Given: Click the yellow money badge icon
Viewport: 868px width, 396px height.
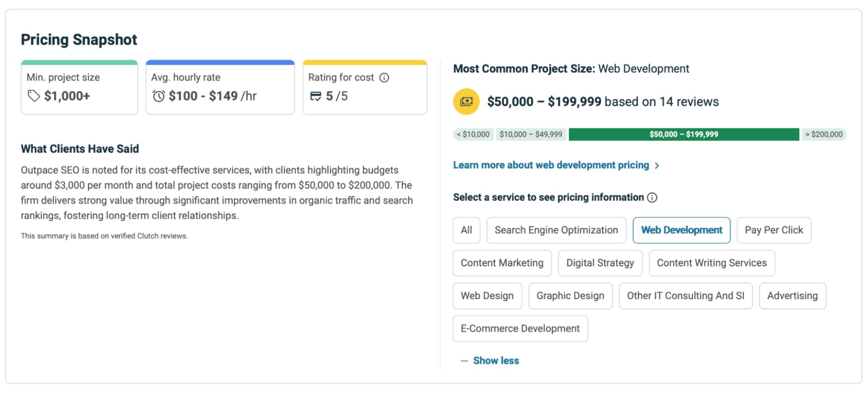Looking at the screenshot, I should (x=466, y=101).
